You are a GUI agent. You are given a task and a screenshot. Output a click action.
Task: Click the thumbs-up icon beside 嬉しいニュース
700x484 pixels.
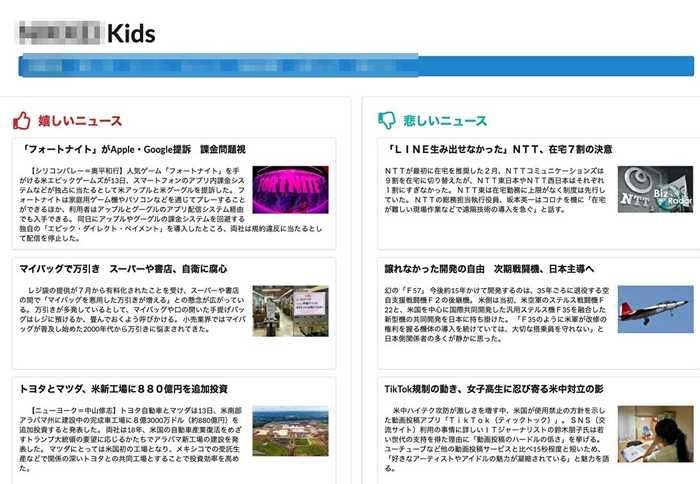point(22,121)
